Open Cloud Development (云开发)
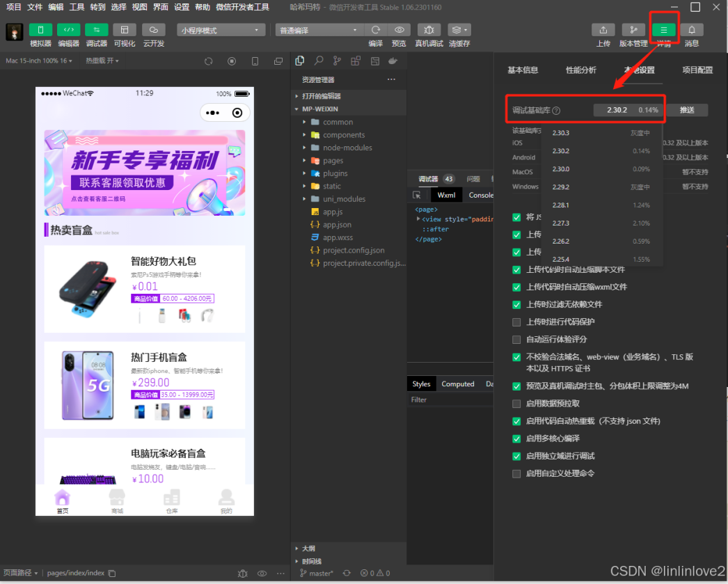 coord(154,30)
